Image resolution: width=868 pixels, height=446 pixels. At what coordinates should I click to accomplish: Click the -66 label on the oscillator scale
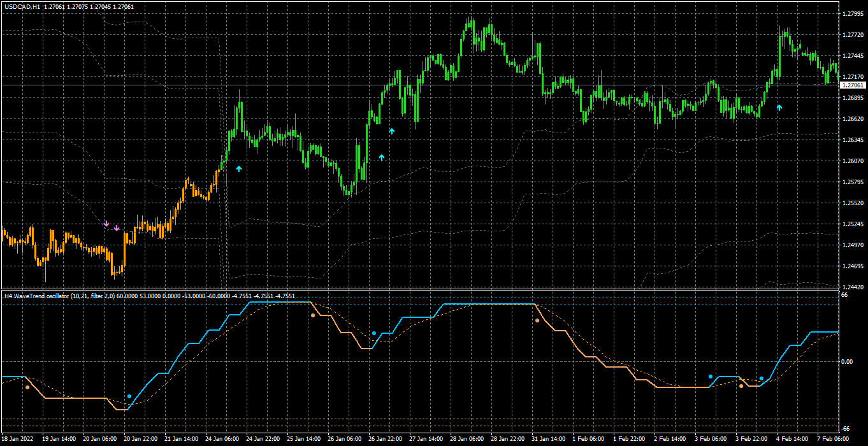[x=846, y=428]
